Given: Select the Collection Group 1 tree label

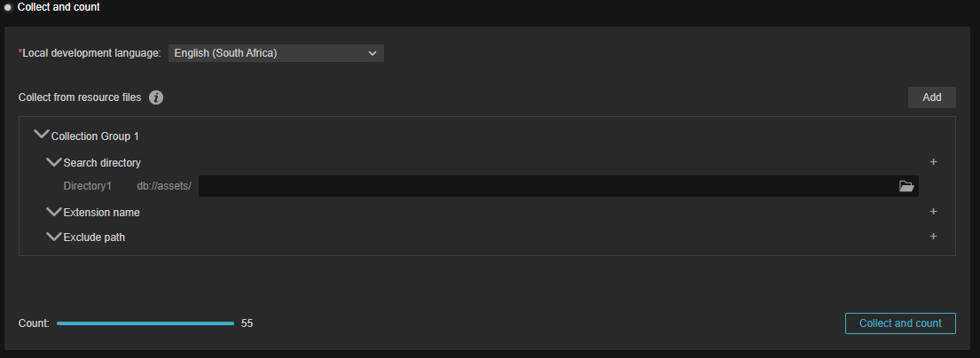Looking at the screenshot, I should [95, 136].
